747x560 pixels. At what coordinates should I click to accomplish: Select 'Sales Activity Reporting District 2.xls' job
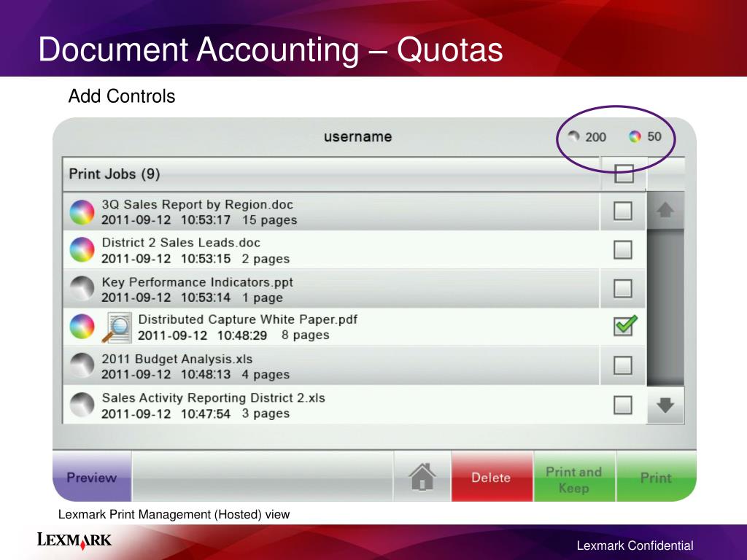[330, 405]
